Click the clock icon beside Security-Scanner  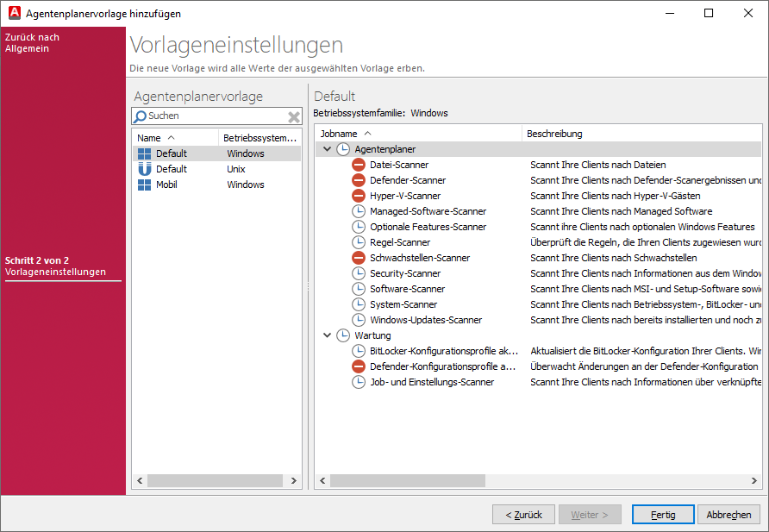click(359, 273)
